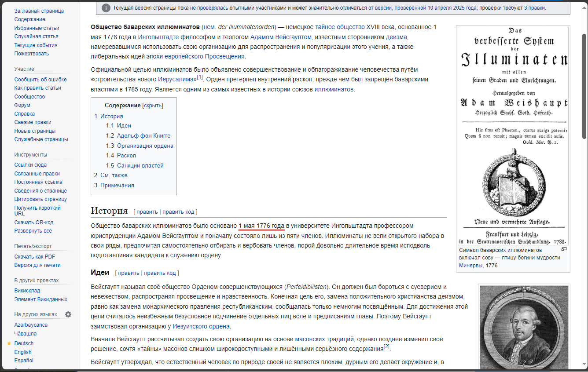588x372 pixels.
Task: Open the 'Справка' help link
Action: pos(25,114)
